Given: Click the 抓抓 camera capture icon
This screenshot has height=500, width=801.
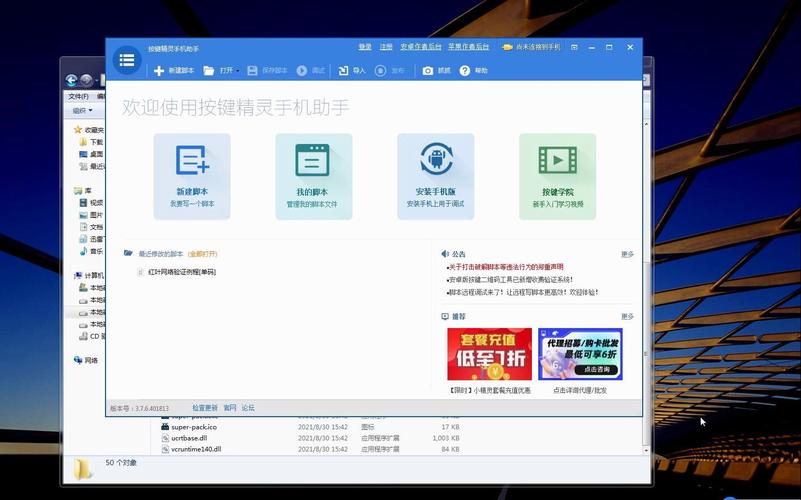Looking at the screenshot, I should [428, 71].
